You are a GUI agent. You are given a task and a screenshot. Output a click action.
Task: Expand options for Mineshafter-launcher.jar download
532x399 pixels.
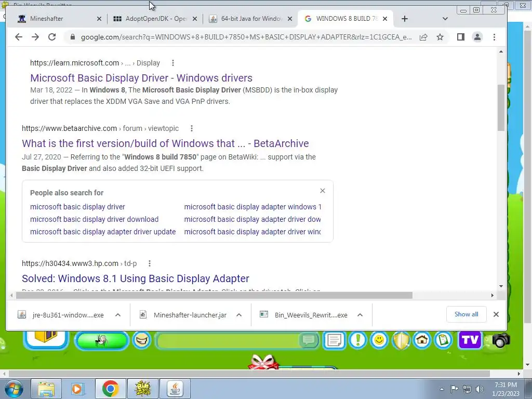(239, 315)
